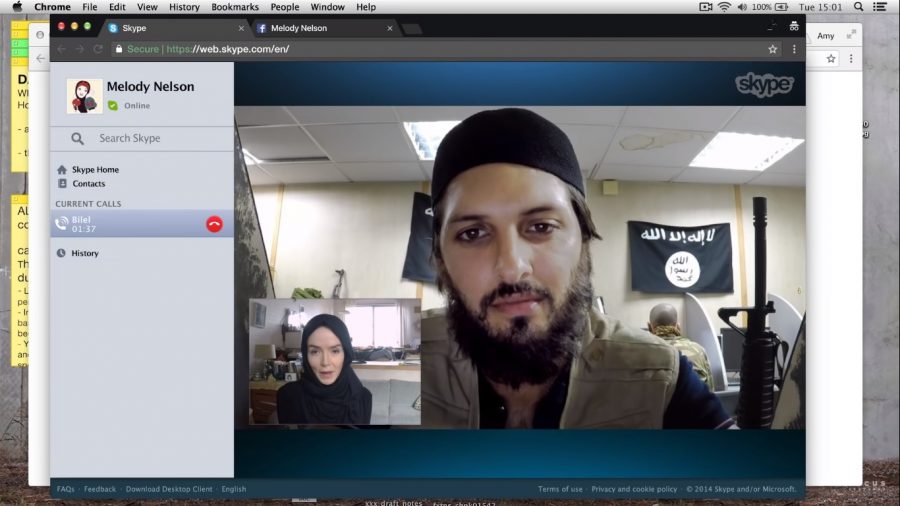
Task: Click the Skype logo above the video
Action: point(764,85)
